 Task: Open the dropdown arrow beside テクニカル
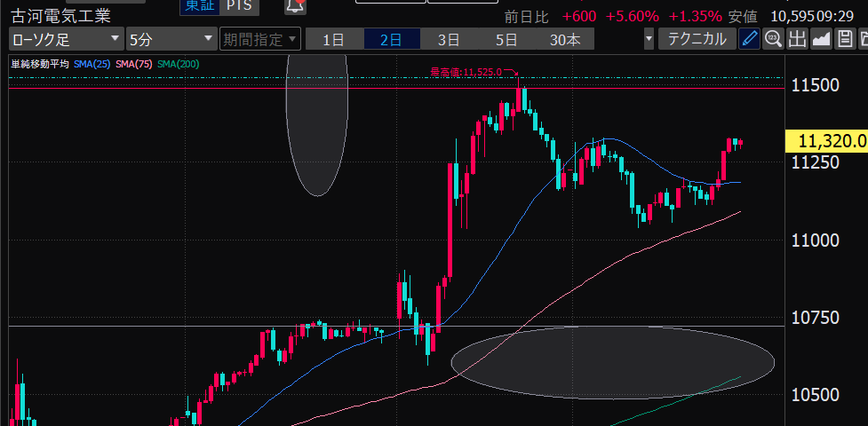pyautogui.click(x=649, y=39)
